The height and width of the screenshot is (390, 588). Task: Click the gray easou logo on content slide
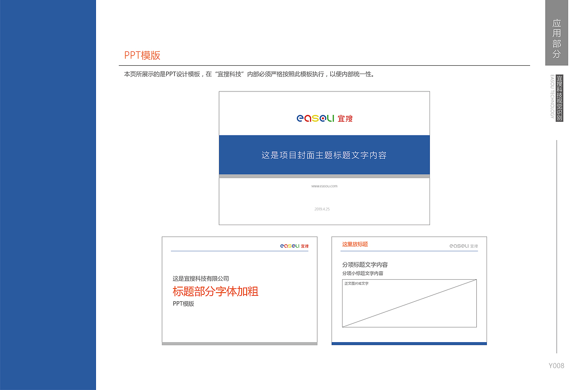coord(464,246)
